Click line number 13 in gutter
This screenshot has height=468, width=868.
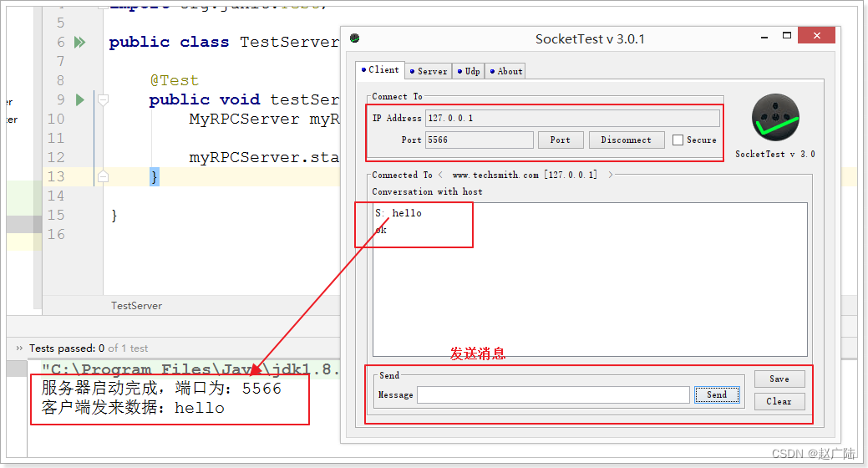[56, 176]
